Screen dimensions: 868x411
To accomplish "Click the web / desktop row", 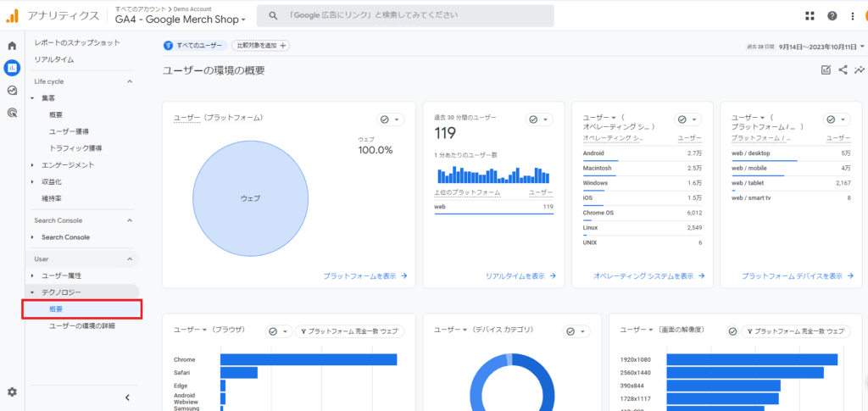I will tap(791, 153).
